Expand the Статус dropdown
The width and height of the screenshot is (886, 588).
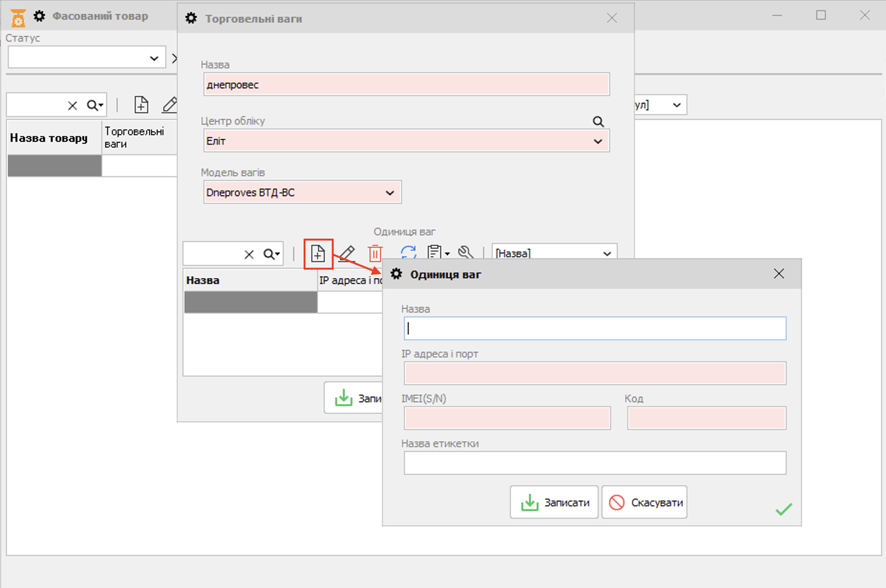coord(154,58)
